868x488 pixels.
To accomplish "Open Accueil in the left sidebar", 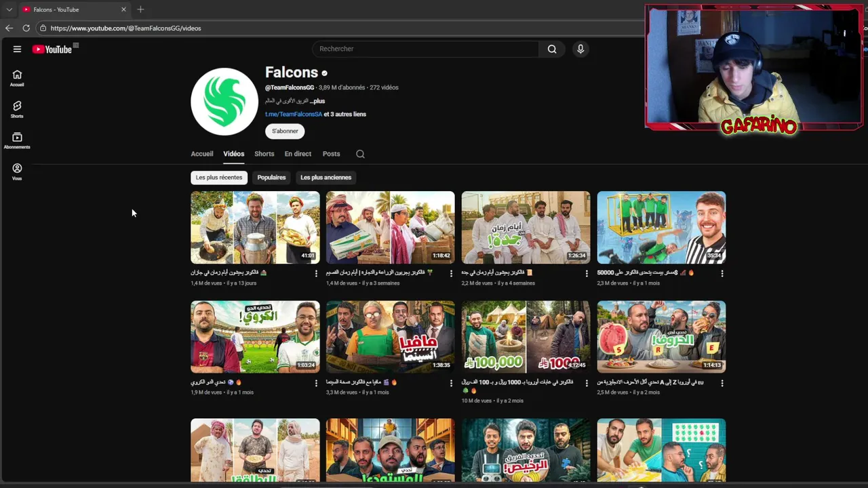I will click(17, 78).
